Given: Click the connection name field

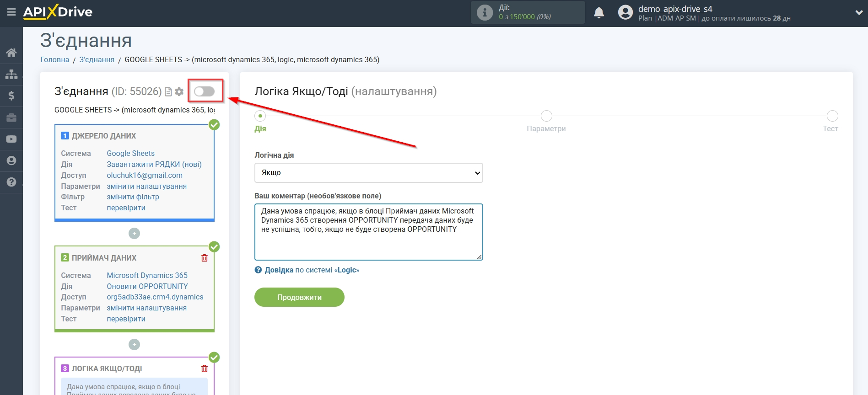Looking at the screenshot, I should coord(135,110).
